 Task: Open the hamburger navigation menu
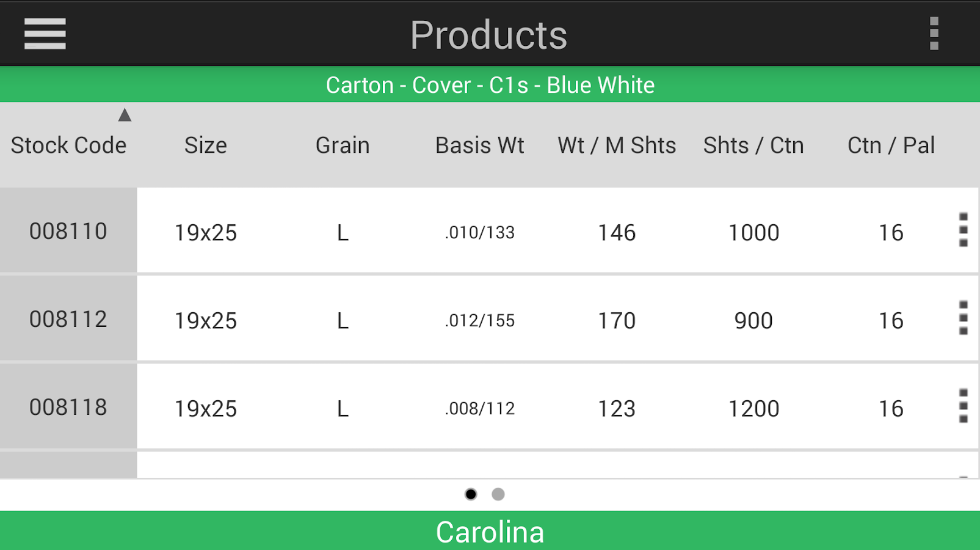pos(45,34)
